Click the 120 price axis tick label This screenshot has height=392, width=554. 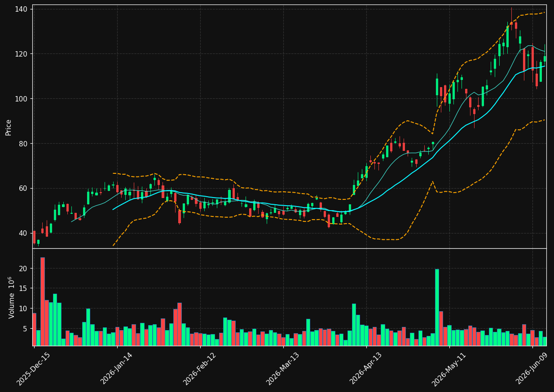click(x=21, y=54)
